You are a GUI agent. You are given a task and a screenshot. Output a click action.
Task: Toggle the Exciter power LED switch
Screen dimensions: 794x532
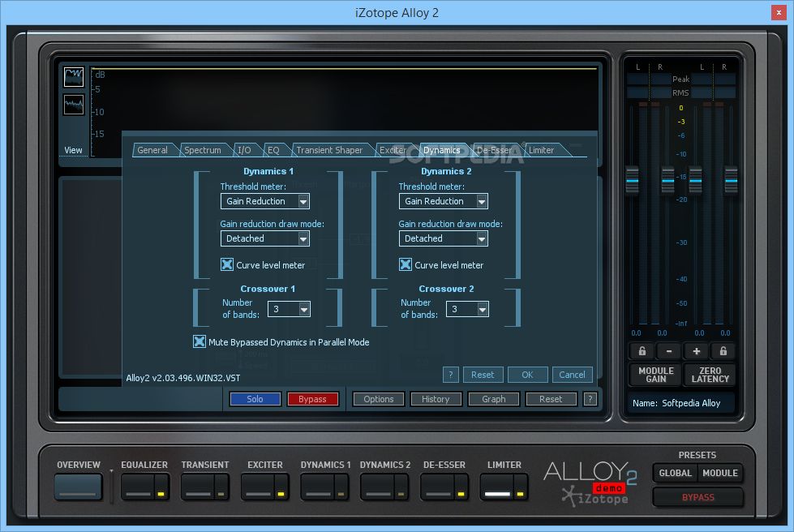pos(281,487)
